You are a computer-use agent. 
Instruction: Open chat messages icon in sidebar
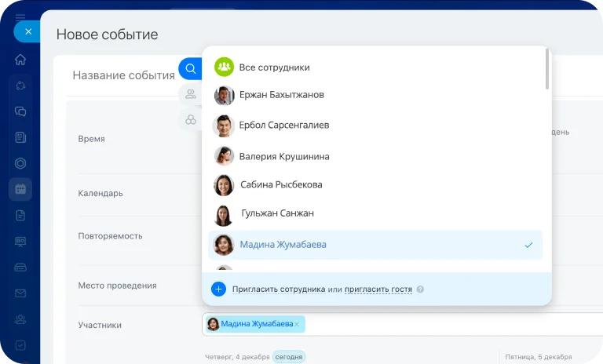tap(20, 111)
